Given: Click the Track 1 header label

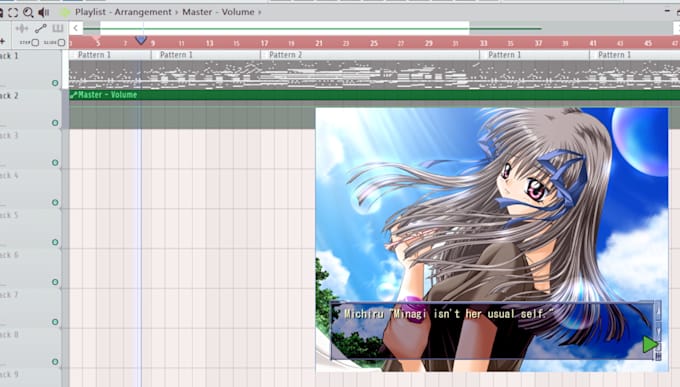Looking at the screenshot, I should point(10,56).
